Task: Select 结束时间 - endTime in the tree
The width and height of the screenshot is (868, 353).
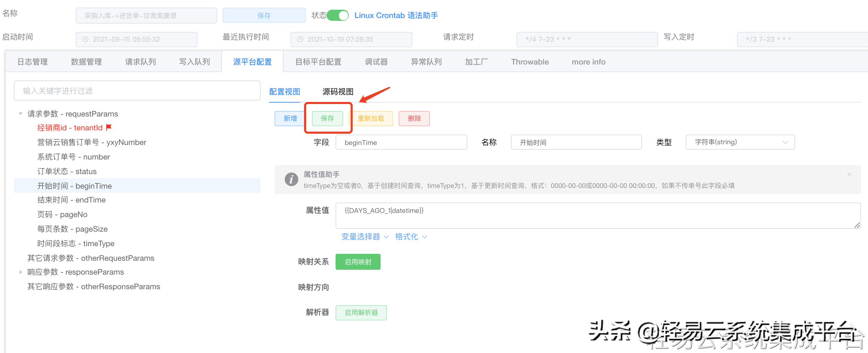Action: point(71,200)
